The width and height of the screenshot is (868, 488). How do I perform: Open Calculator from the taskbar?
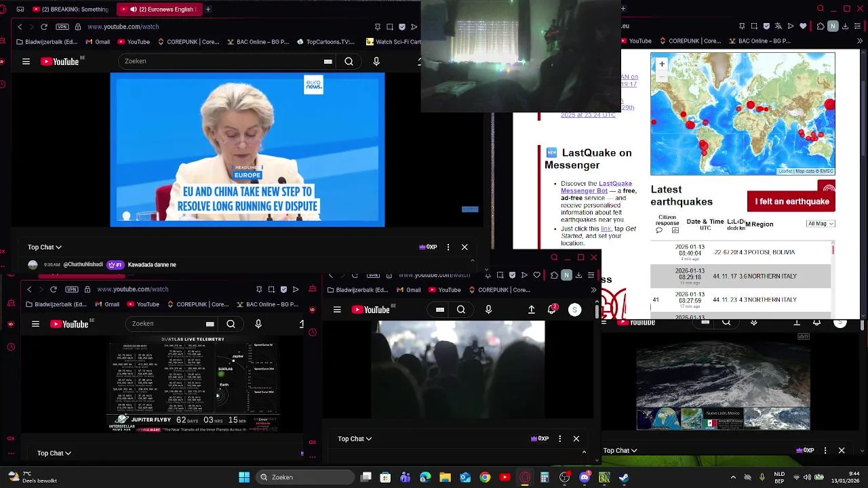click(x=545, y=477)
